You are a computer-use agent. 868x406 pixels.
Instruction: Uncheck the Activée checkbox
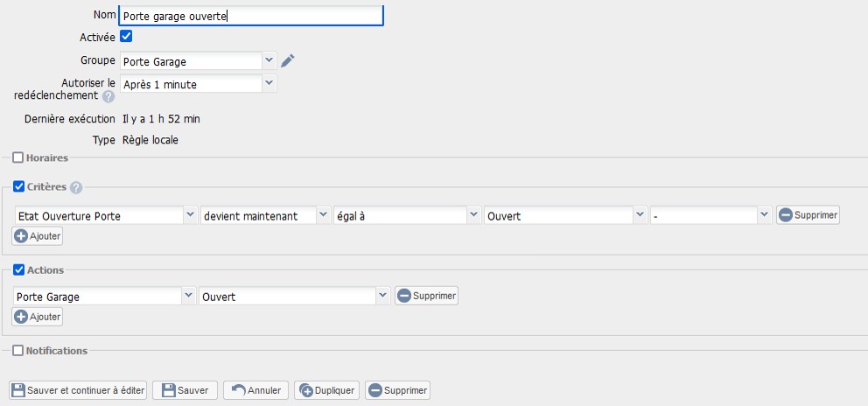point(125,37)
